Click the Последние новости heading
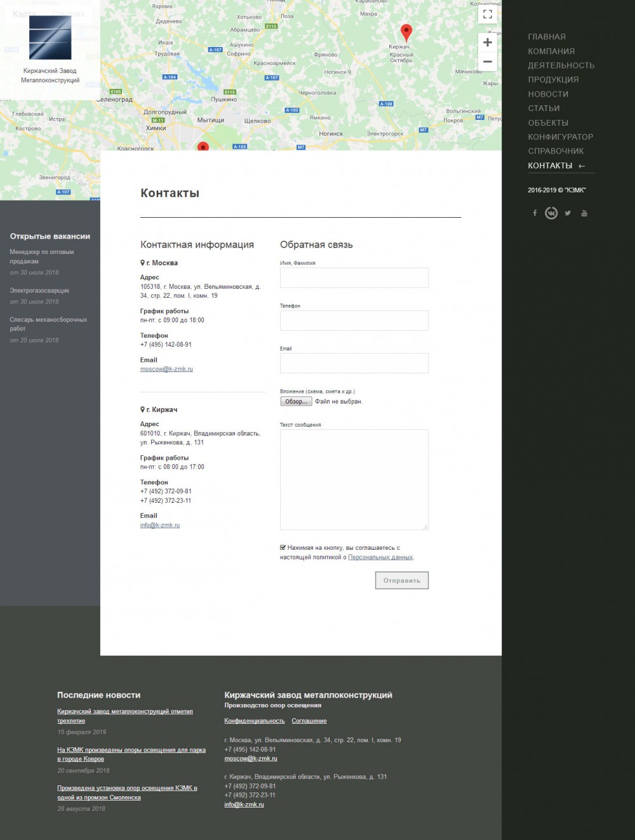Viewport: 635px width, 840px height. click(98, 695)
